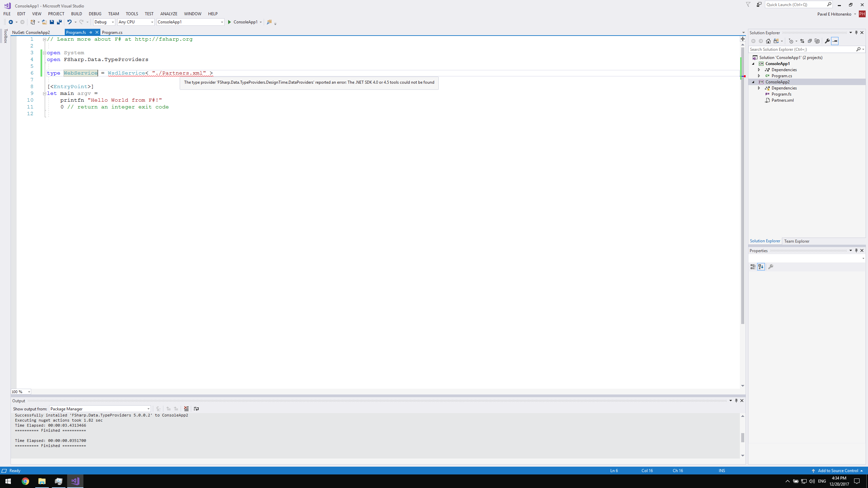Click the Home icon in Solution Explorer toolbar

click(x=768, y=41)
